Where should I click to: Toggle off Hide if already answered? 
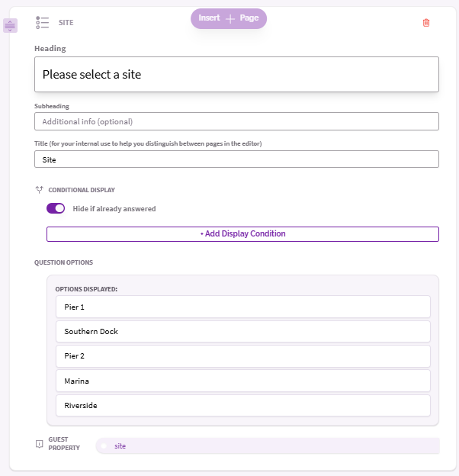click(56, 208)
